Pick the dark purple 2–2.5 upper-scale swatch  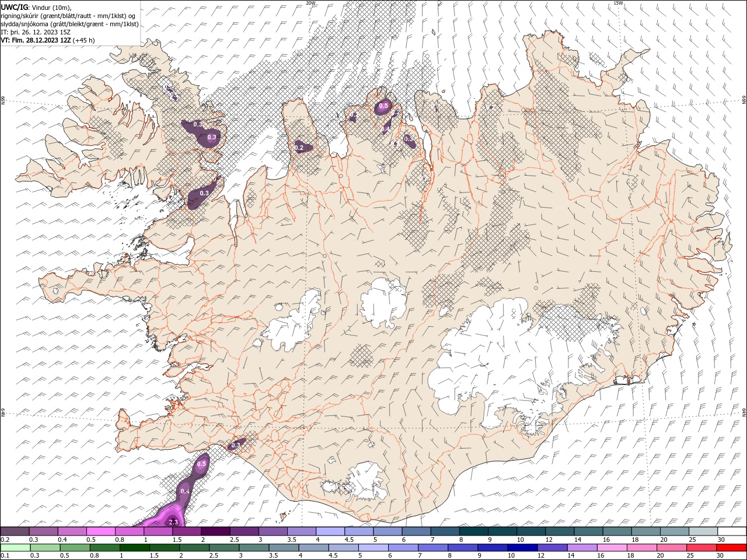tap(215, 531)
